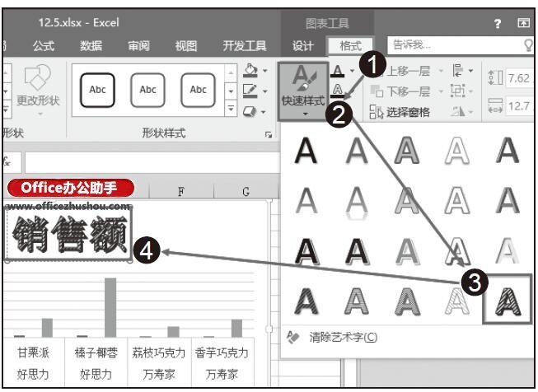Click 下移一层 (Send Backward)

coord(400,91)
